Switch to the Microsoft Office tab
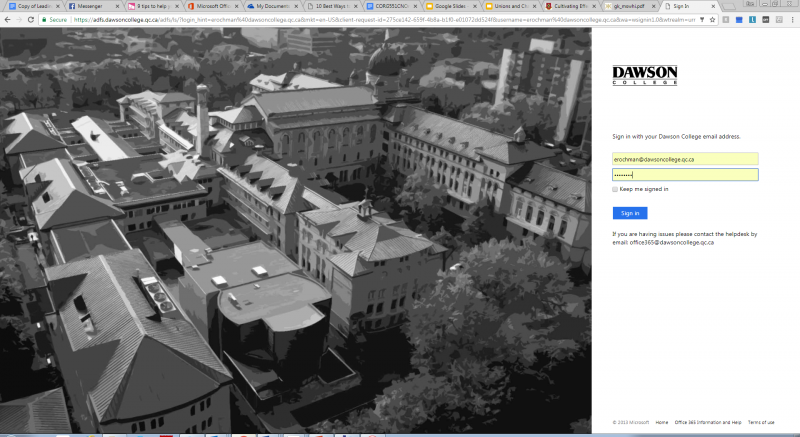The height and width of the screenshot is (437, 800). click(x=213, y=6)
